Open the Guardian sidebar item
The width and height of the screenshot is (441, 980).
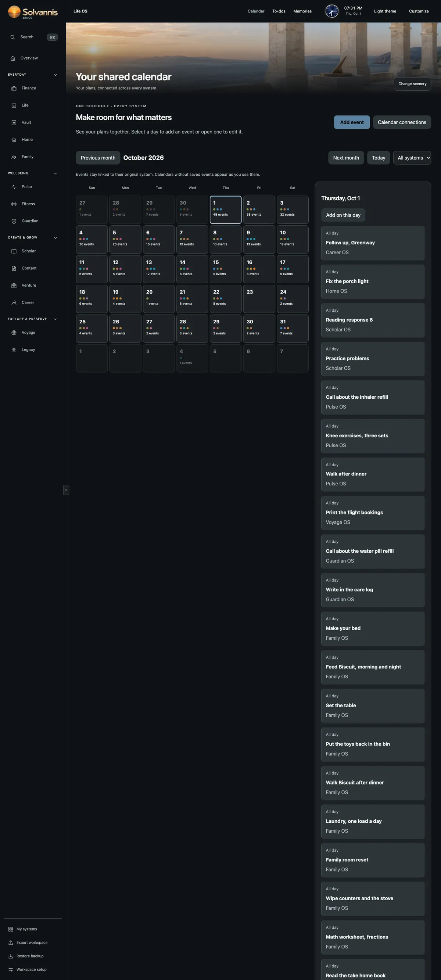point(33,221)
